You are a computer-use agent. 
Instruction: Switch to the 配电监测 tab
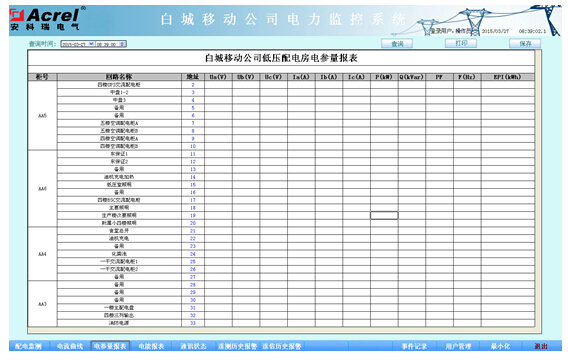coord(28,346)
